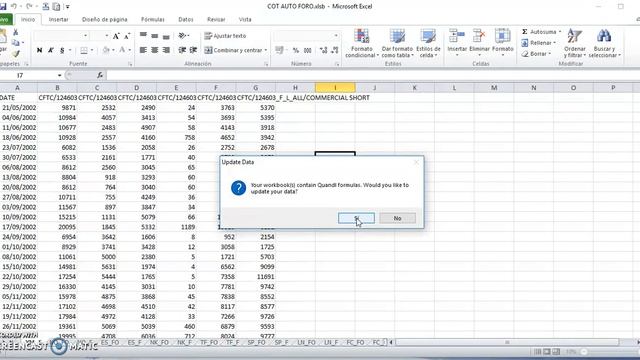The height and width of the screenshot is (360, 640).
Task: Open Buscar y seleccionar
Action: [x=604, y=43]
